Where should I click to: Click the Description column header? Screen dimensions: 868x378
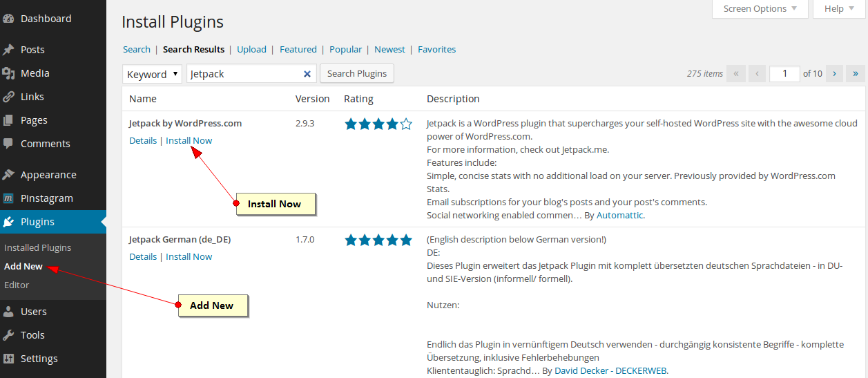(x=453, y=99)
